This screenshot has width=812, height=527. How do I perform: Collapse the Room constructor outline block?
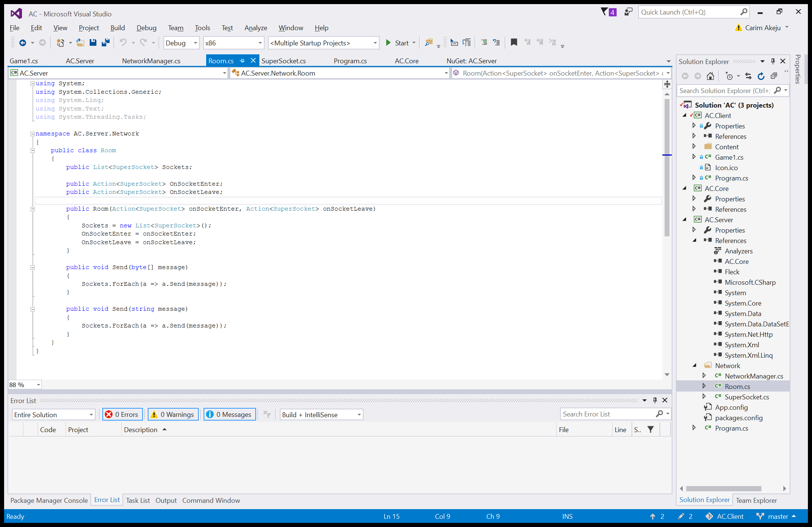coord(32,209)
